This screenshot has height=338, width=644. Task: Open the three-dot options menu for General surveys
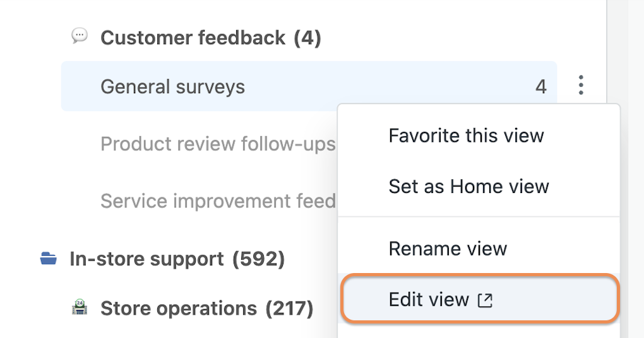point(581,85)
